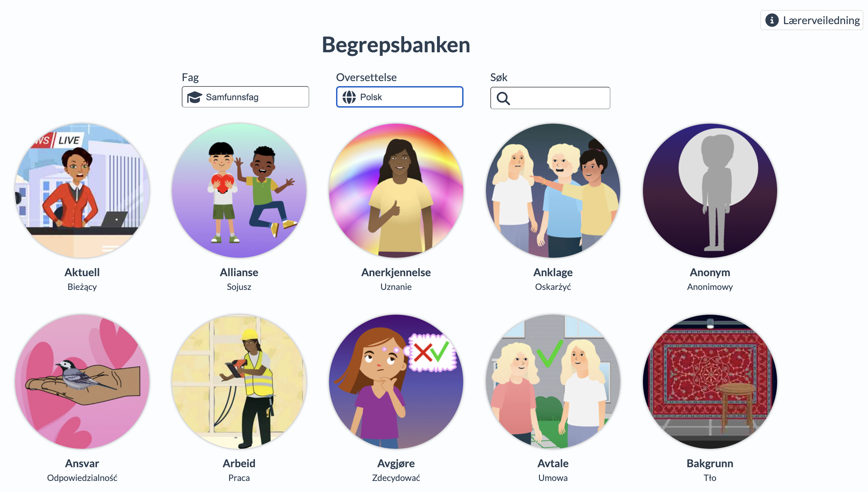Screen dimensions: 868x492
Task: Click the magnifying glass search icon
Action: click(503, 98)
